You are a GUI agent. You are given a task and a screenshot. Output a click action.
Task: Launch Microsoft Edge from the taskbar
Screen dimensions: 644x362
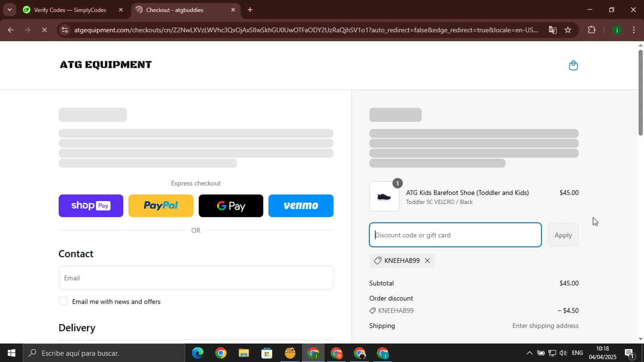pos(197,353)
